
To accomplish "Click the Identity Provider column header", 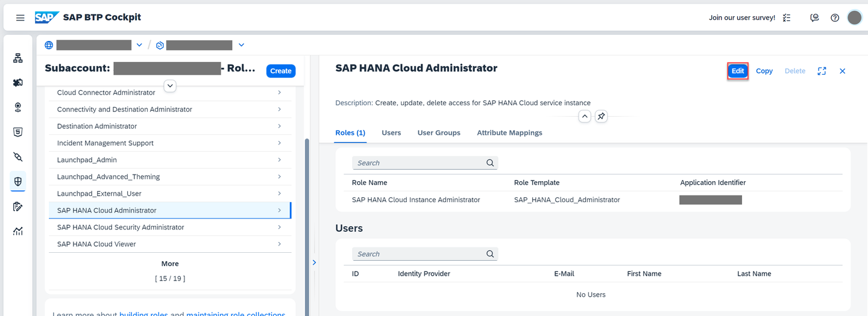I will point(424,274).
